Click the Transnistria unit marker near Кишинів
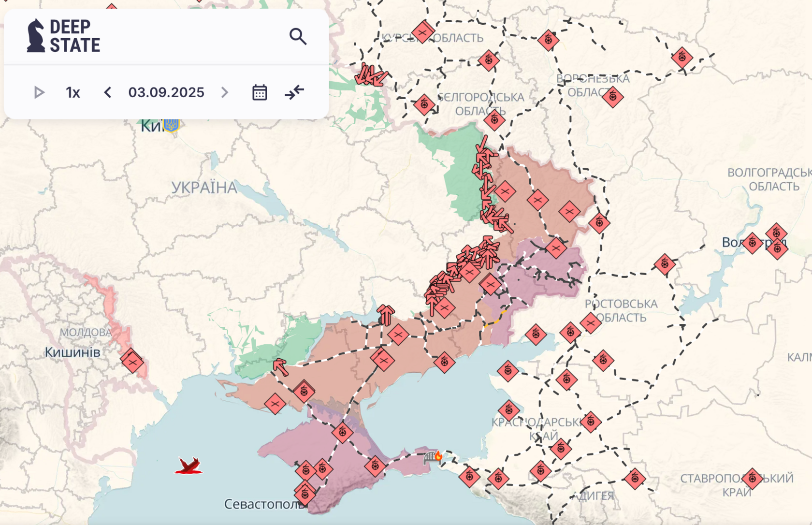This screenshot has height=525, width=812. pos(132,362)
